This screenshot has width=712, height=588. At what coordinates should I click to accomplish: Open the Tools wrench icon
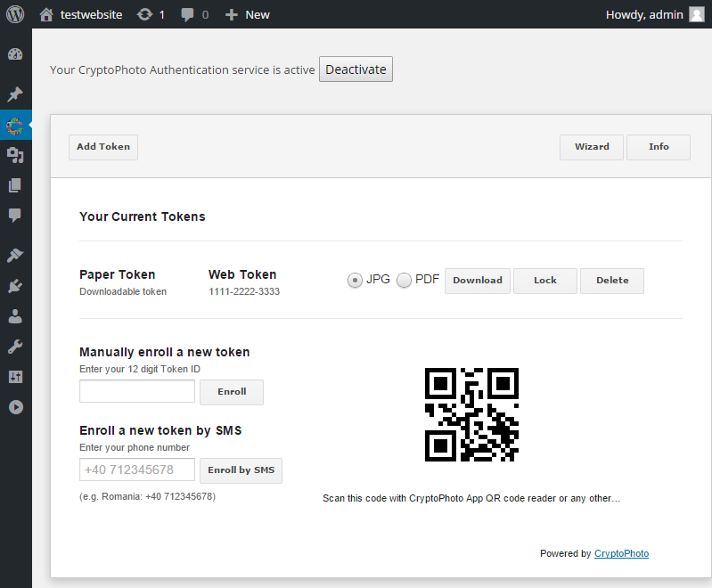[x=15, y=347]
